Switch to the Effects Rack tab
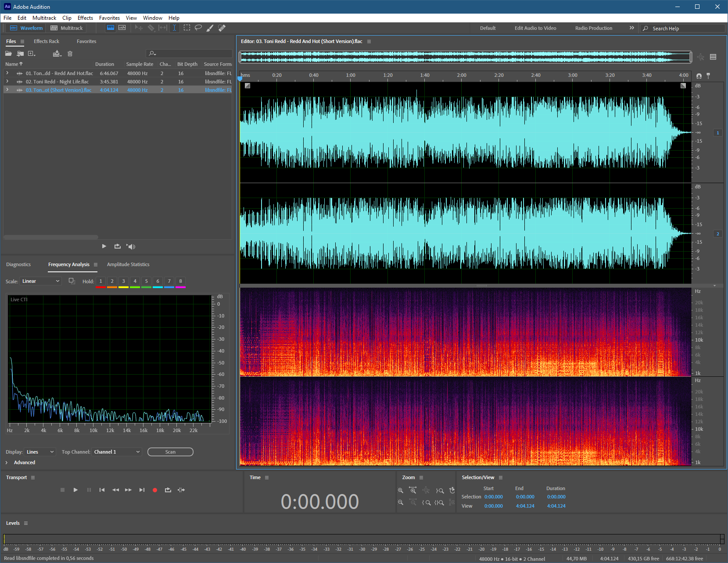This screenshot has width=728, height=563. coord(47,41)
